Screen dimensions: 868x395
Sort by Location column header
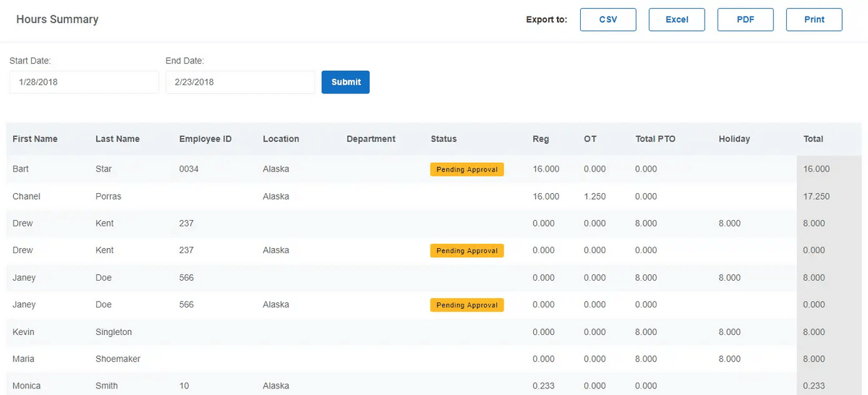[281, 139]
